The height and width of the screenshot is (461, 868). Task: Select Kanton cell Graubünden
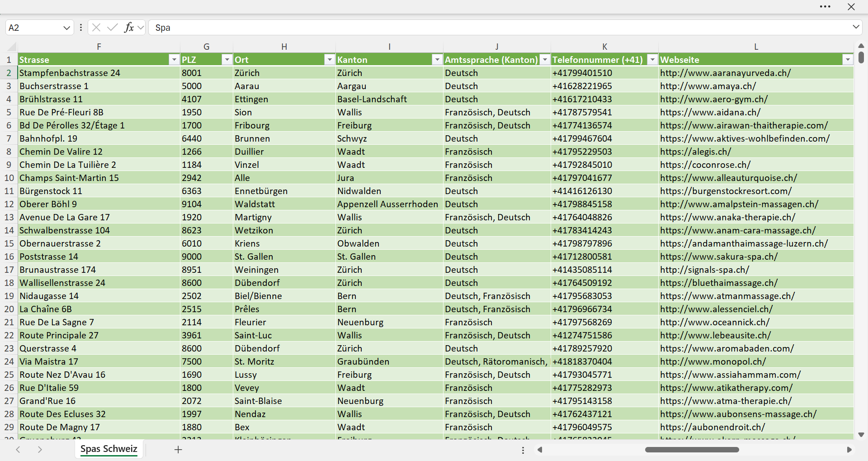tap(389, 361)
